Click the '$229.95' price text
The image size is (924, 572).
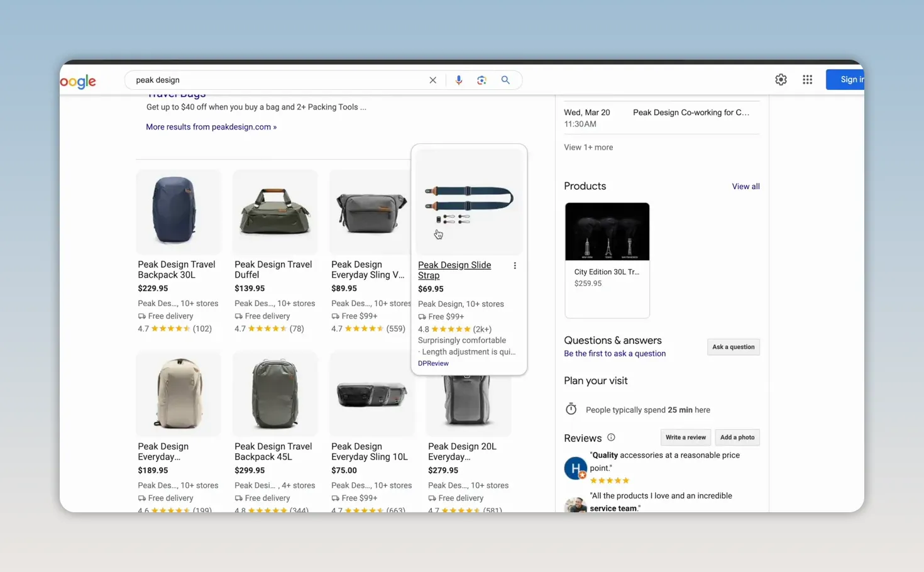153,289
